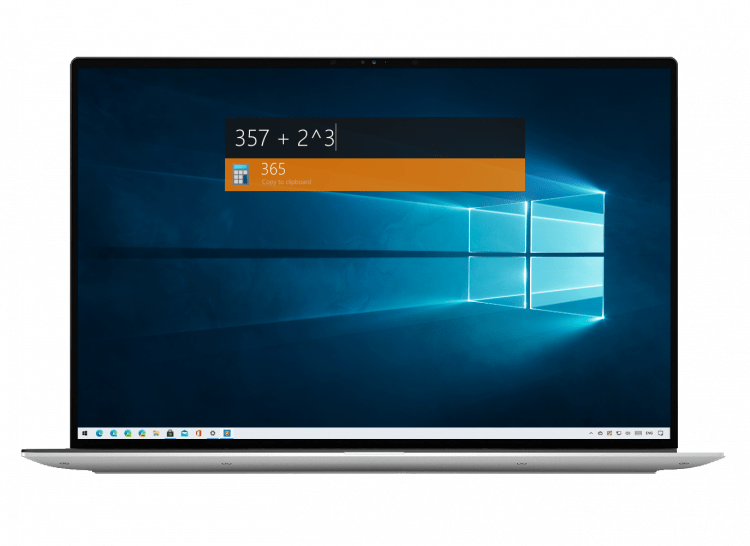Click the touch keyboard tray icon

pyautogui.click(x=638, y=433)
